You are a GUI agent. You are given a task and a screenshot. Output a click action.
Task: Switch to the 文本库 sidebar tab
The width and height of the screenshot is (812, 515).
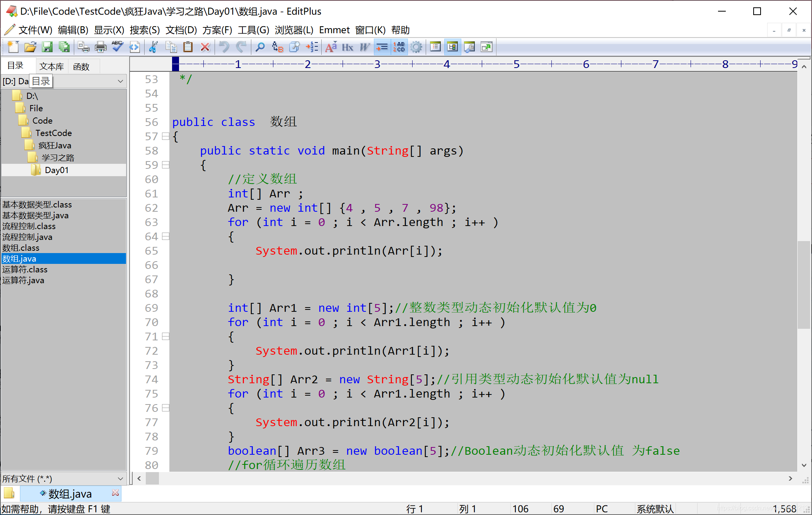pos(52,66)
